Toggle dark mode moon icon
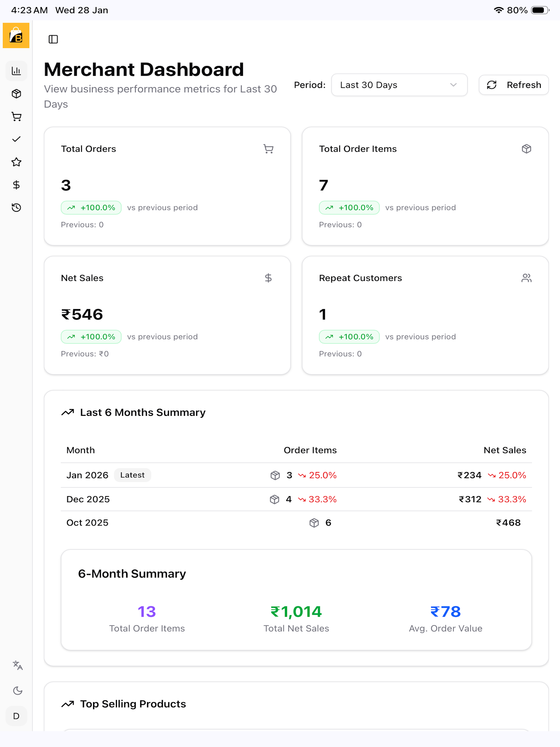Viewport: 560px width, 747px height. tap(18, 691)
